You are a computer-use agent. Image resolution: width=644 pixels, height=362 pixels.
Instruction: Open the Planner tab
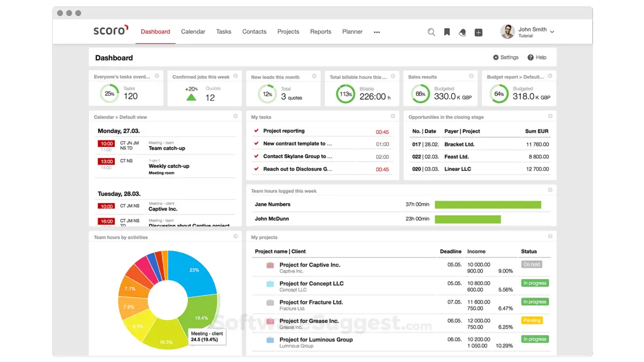click(x=353, y=32)
